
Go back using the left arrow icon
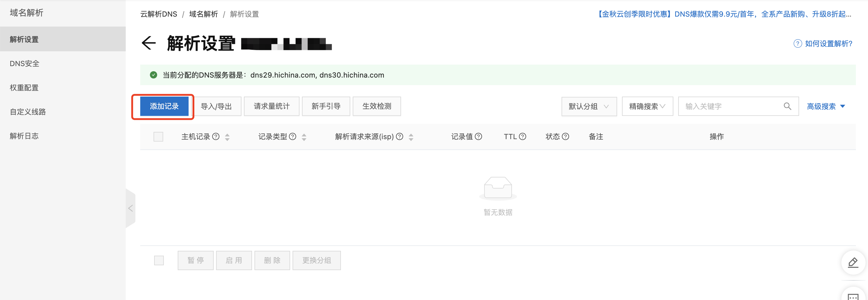(x=148, y=43)
